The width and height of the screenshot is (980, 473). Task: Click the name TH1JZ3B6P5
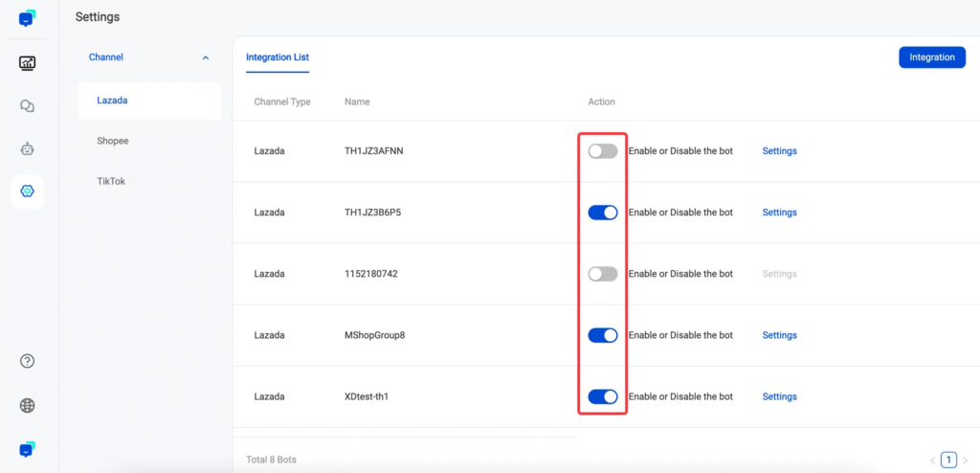[372, 213]
